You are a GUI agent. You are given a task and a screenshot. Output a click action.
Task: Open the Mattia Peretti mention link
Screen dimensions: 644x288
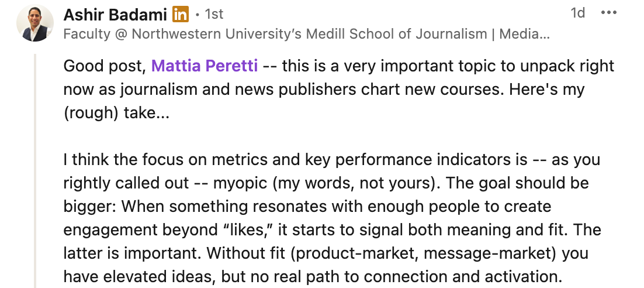coord(204,66)
